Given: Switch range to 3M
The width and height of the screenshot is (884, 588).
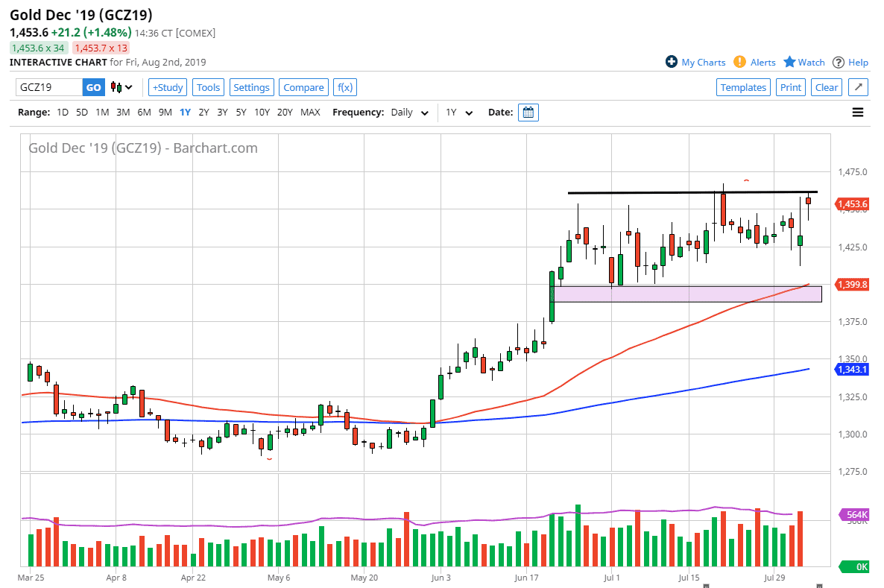Looking at the screenshot, I should point(123,113).
